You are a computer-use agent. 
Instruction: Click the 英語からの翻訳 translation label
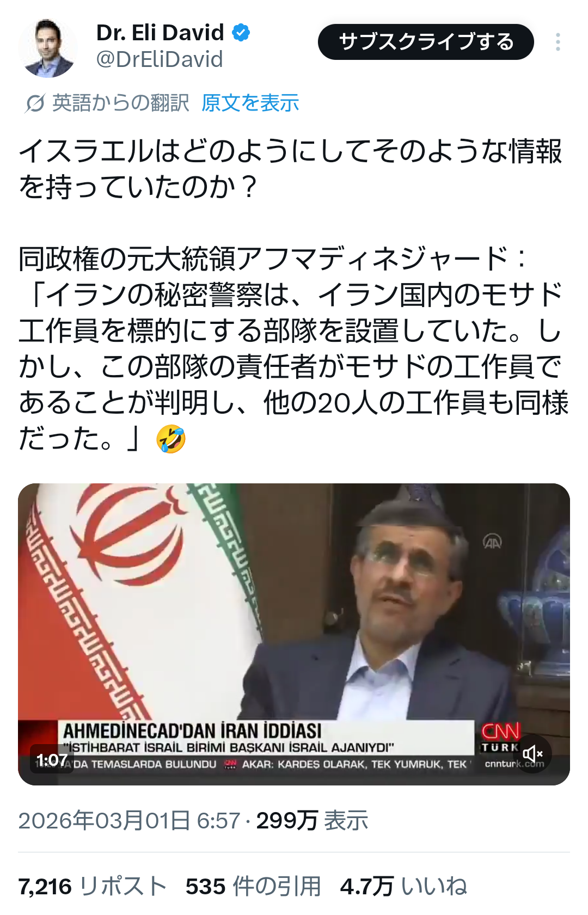click(x=120, y=103)
